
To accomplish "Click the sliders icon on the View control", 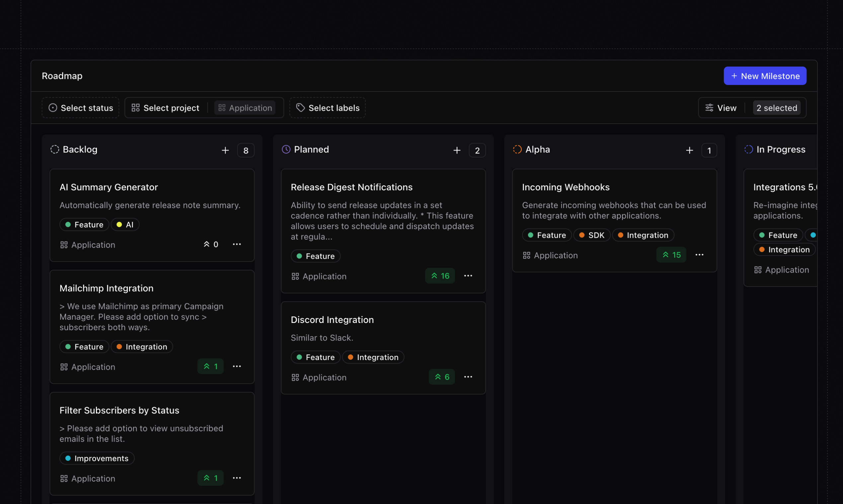I will [709, 108].
